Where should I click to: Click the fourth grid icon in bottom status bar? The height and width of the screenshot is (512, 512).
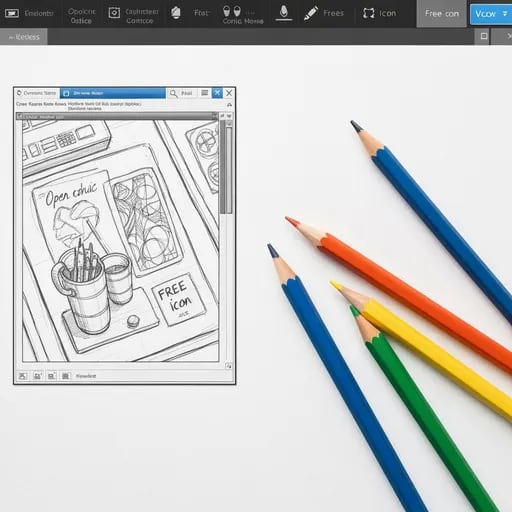(65, 376)
